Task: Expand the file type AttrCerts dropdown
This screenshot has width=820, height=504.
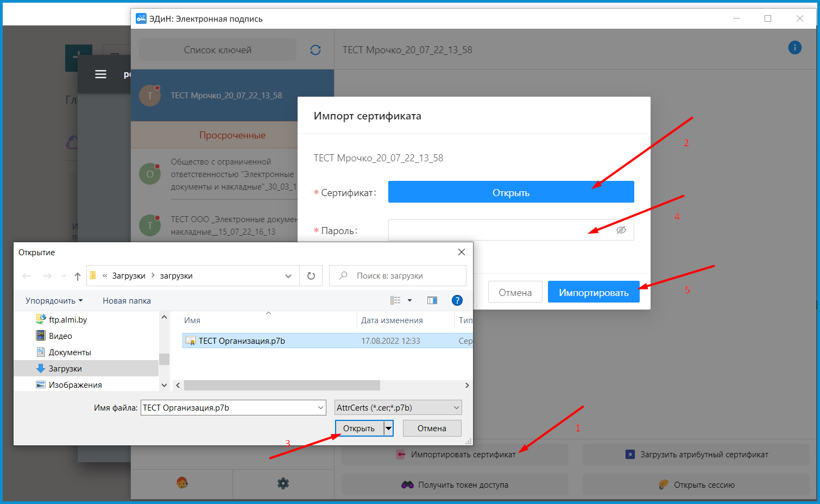Action: click(456, 408)
